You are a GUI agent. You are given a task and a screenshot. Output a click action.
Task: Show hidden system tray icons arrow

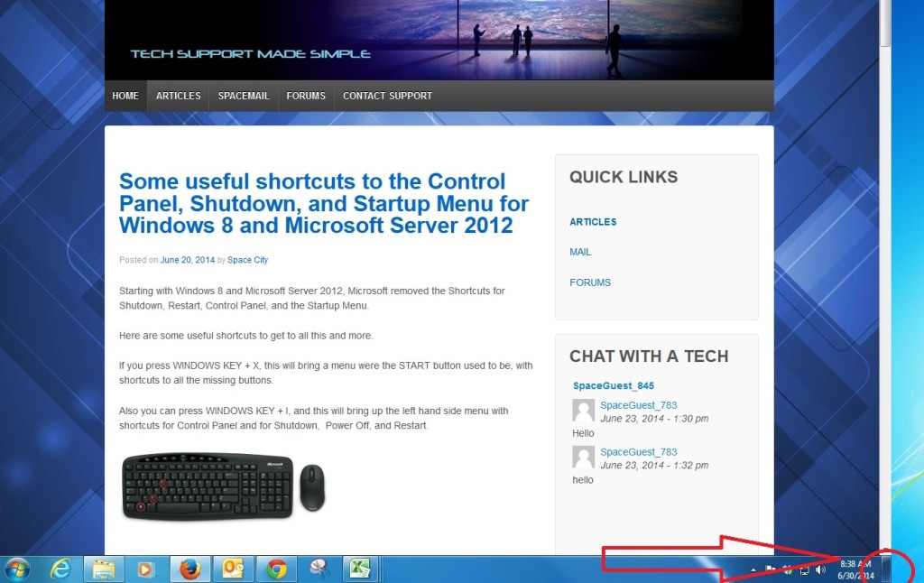point(753,570)
